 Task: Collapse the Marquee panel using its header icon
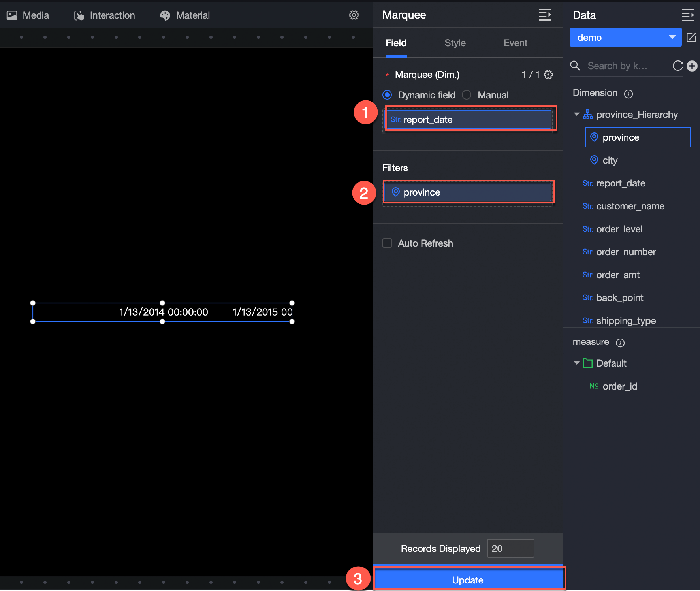click(x=545, y=15)
